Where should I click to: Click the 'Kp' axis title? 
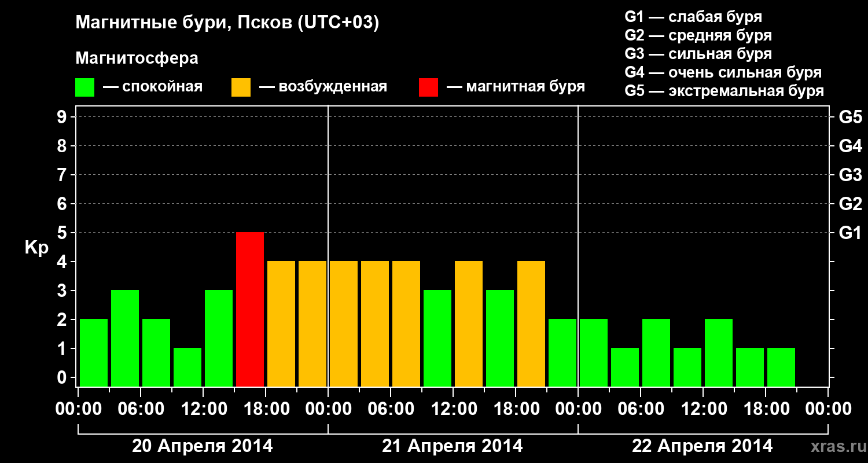pyautogui.click(x=36, y=248)
